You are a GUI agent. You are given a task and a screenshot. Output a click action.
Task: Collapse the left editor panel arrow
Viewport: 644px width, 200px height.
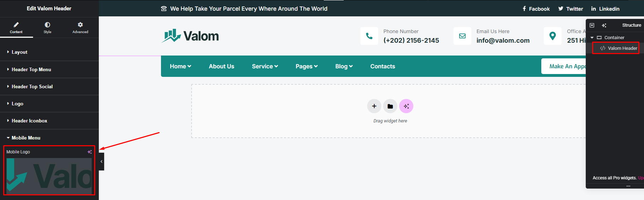point(101,162)
